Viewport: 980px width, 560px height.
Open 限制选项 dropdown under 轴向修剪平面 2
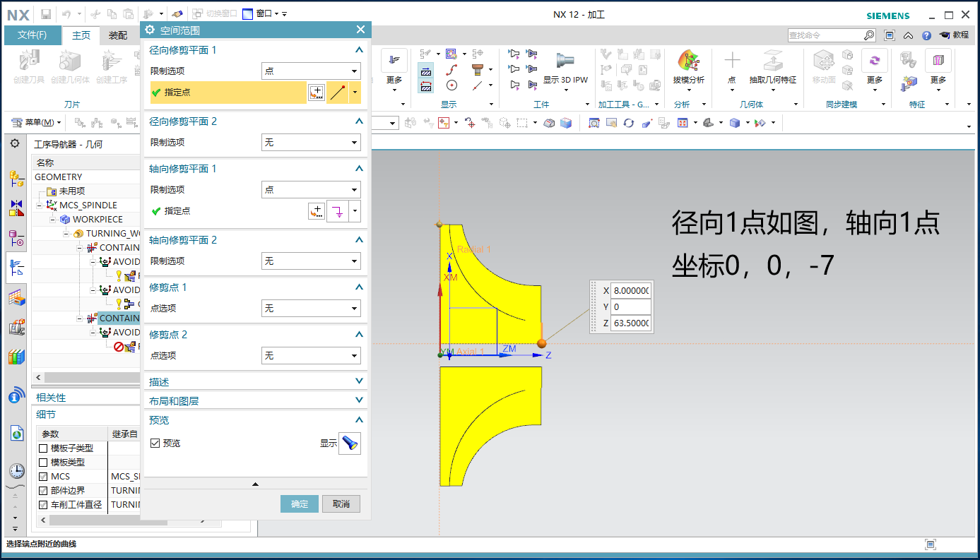(x=311, y=261)
